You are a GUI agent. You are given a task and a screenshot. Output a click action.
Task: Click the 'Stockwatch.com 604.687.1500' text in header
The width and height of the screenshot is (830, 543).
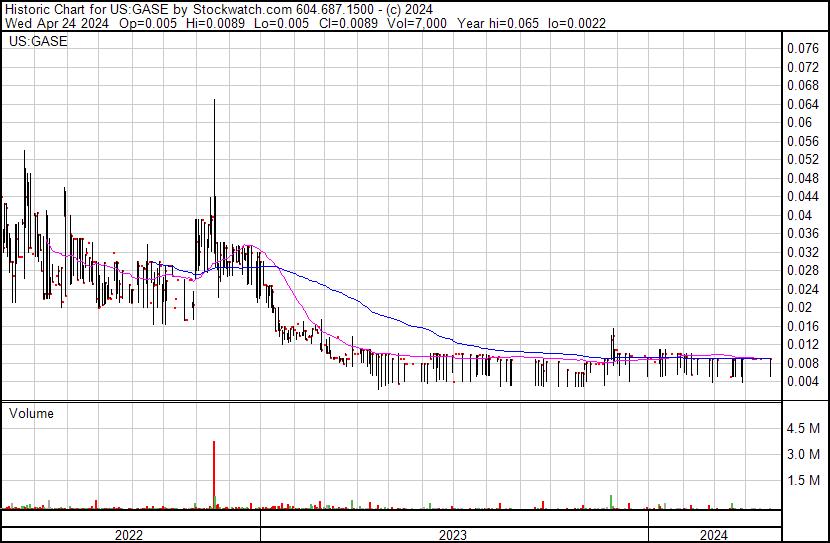(283, 10)
